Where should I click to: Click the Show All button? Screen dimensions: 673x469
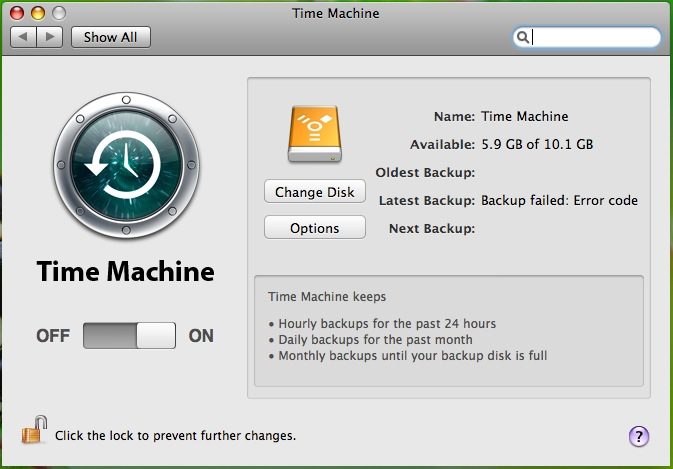pyautogui.click(x=111, y=37)
